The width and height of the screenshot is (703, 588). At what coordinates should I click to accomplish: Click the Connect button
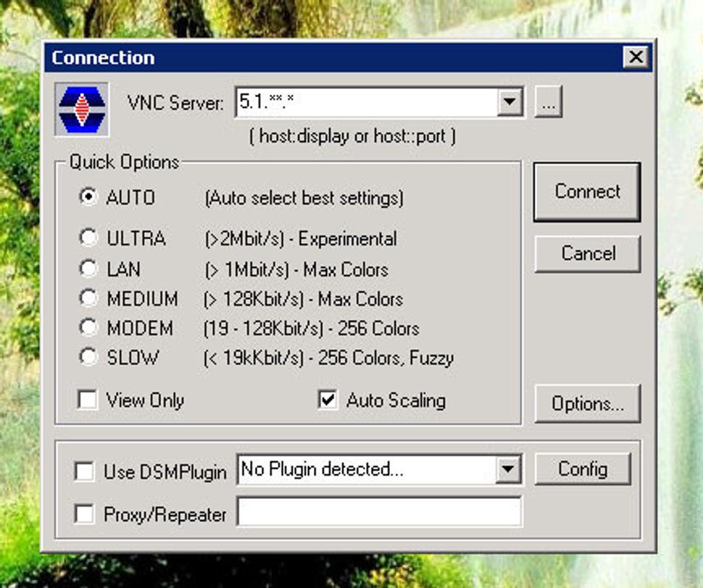click(587, 192)
